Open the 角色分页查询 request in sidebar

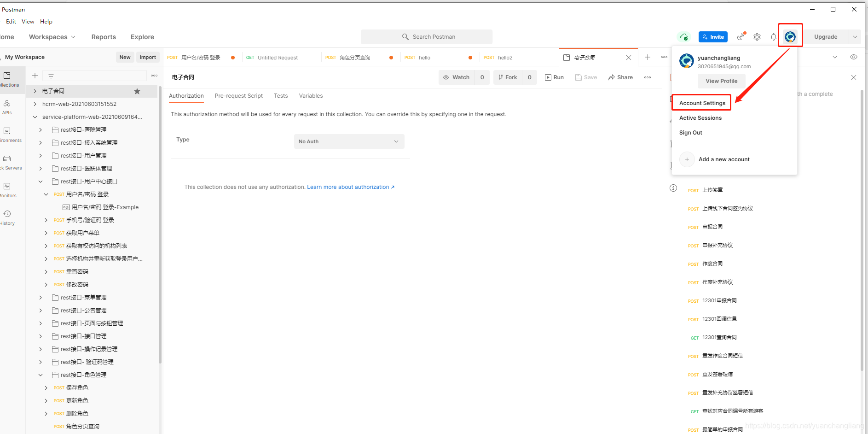(x=83, y=427)
